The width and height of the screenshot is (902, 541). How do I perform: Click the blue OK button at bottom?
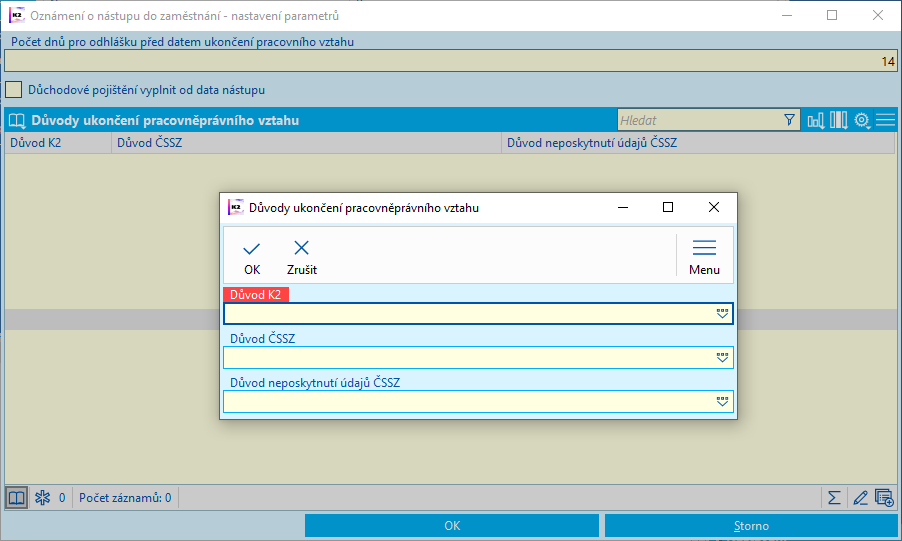[452, 525]
